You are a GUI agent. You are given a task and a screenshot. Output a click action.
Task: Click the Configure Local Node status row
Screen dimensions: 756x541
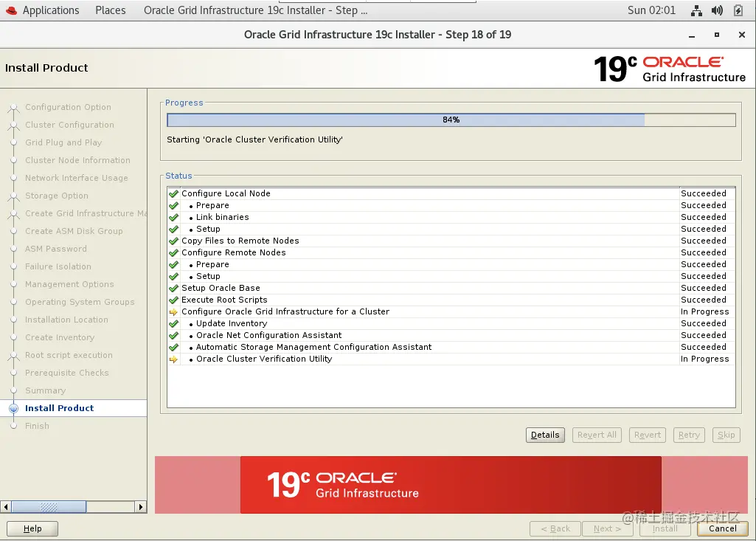click(451, 193)
